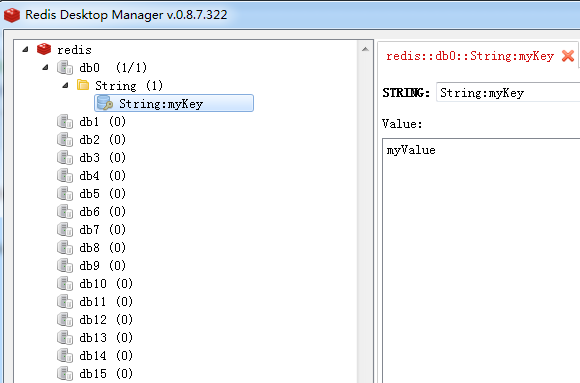Click the Redis Desktop Manager title bar logo

click(x=12, y=15)
